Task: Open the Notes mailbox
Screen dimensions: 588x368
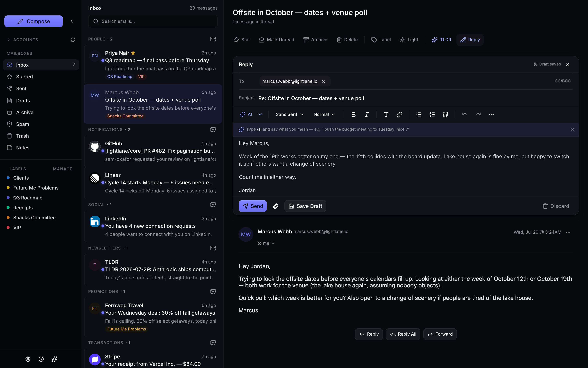Action: tap(41, 148)
